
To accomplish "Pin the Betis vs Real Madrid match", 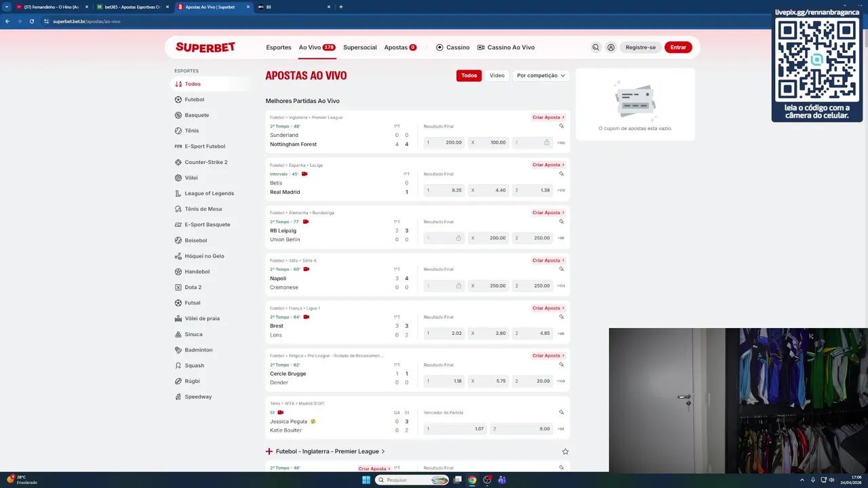I will coord(561,174).
